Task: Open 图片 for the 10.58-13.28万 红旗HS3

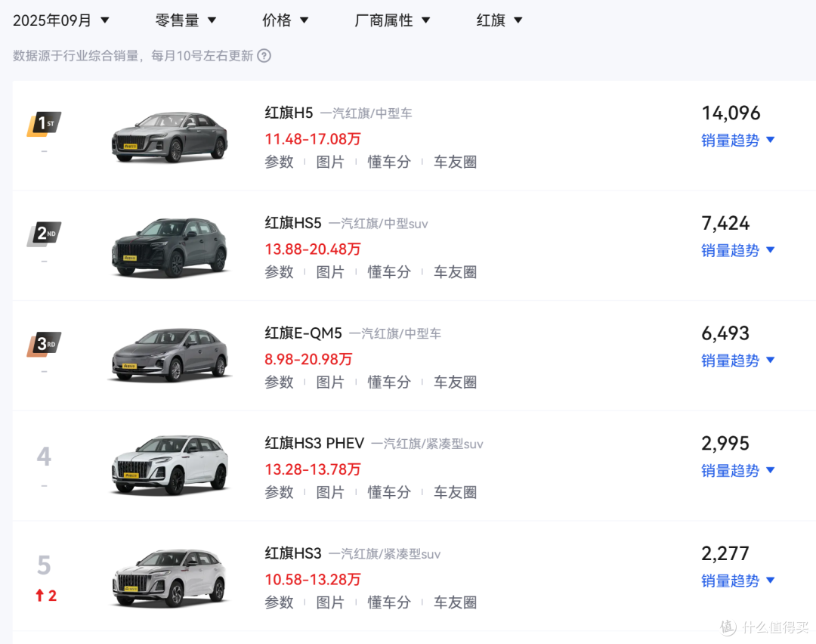Action: (x=330, y=602)
